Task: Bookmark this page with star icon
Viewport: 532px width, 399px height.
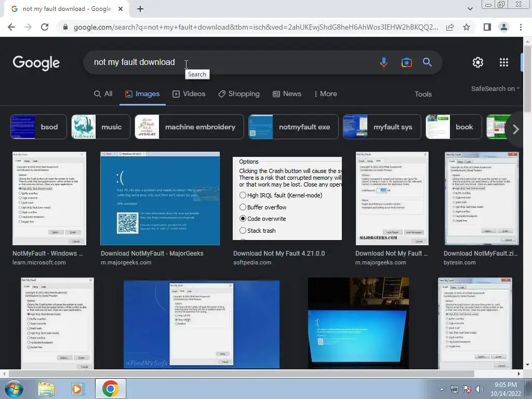Action: coord(467,27)
